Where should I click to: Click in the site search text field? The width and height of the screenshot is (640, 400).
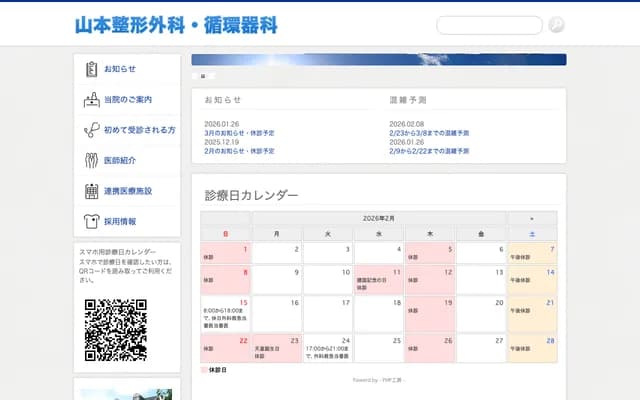[489, 25]
